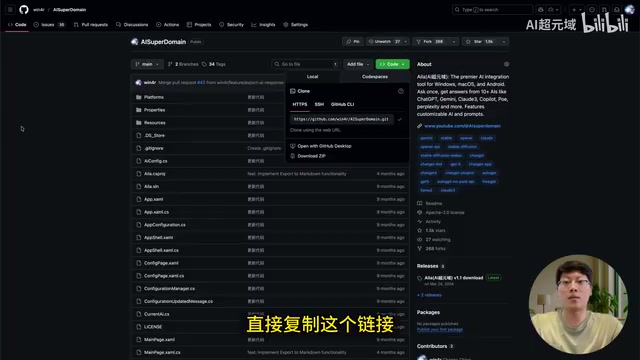Open the Copilot icon beside the search box
The height and width of the screenshot is (360, 640).
point(541,9)
